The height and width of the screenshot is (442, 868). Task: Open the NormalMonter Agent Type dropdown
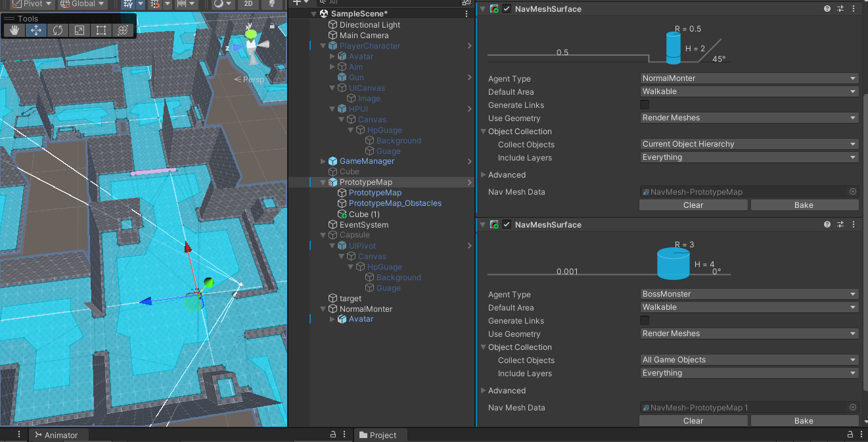[749, 78]
